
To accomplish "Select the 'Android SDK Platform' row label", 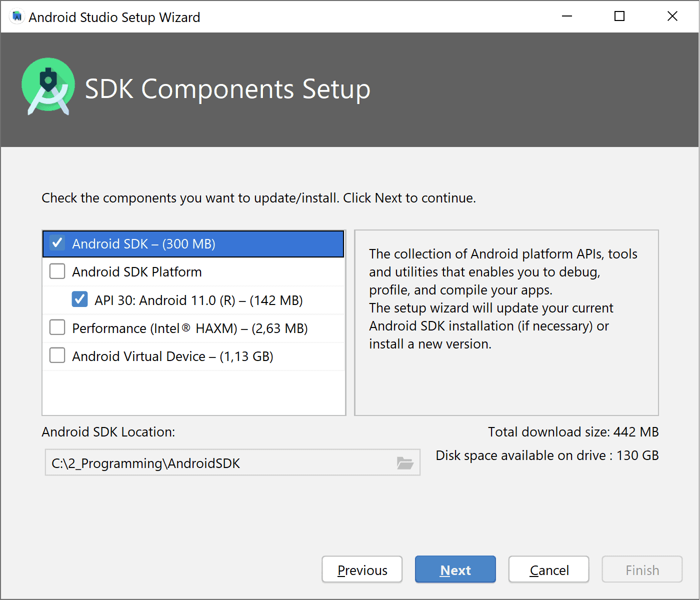I will coord(137,272).
